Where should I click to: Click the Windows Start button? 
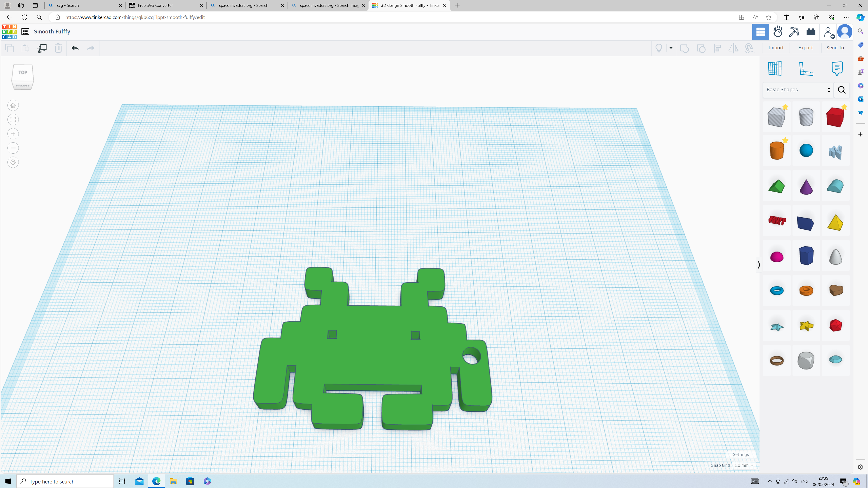(8, 481)
